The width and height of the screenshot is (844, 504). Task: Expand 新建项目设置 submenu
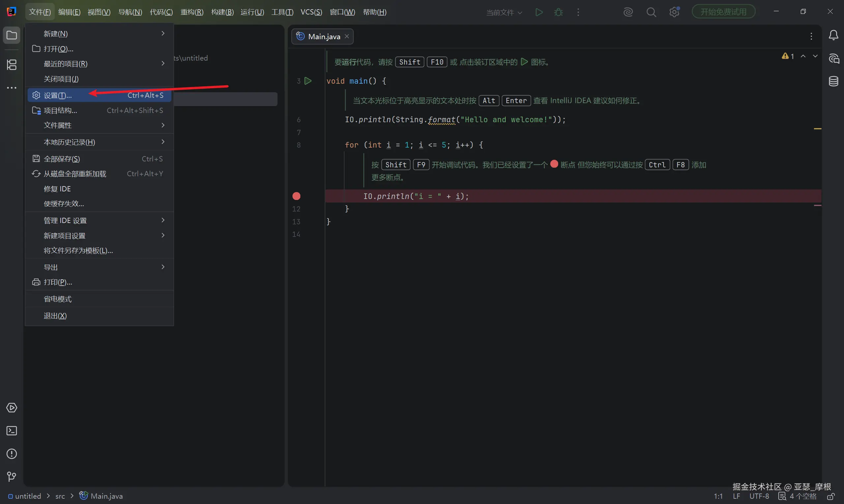99,235
